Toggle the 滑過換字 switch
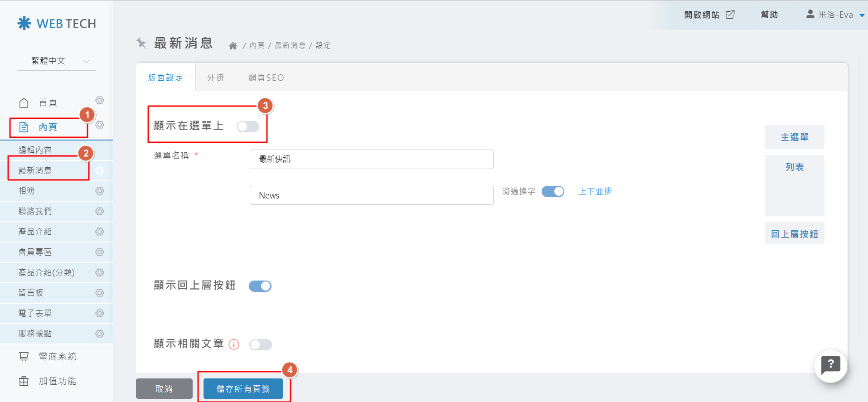868x402 pixels. 553,192
